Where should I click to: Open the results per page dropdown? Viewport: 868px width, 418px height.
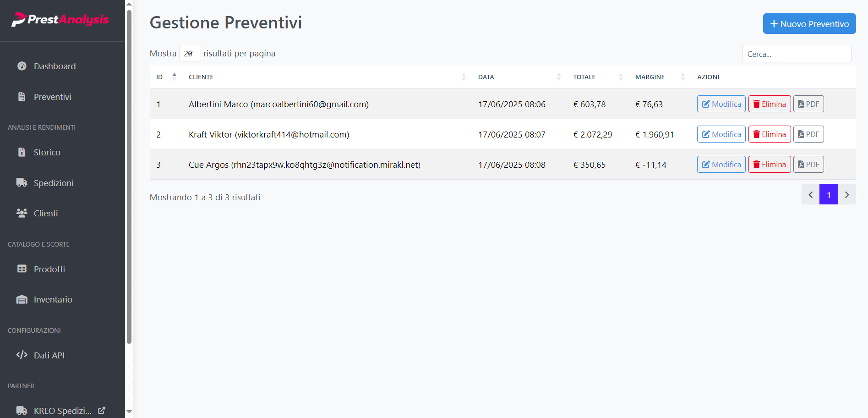(190, 54)
